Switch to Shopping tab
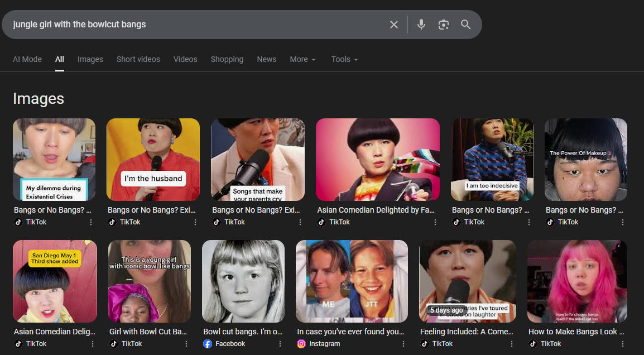644x355 pixels. (227, 59)
